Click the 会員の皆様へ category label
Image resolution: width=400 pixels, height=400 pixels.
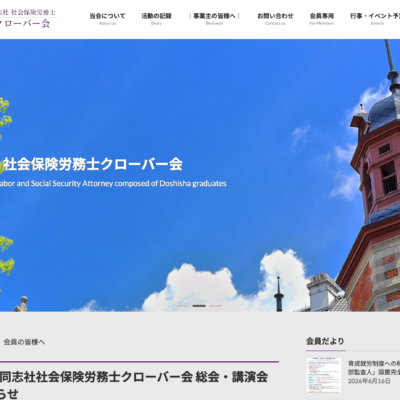[24, 342]
